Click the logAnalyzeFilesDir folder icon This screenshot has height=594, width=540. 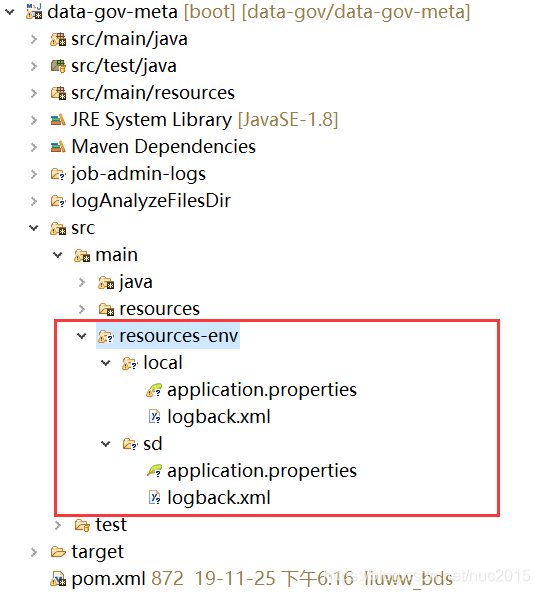(58, 201)
